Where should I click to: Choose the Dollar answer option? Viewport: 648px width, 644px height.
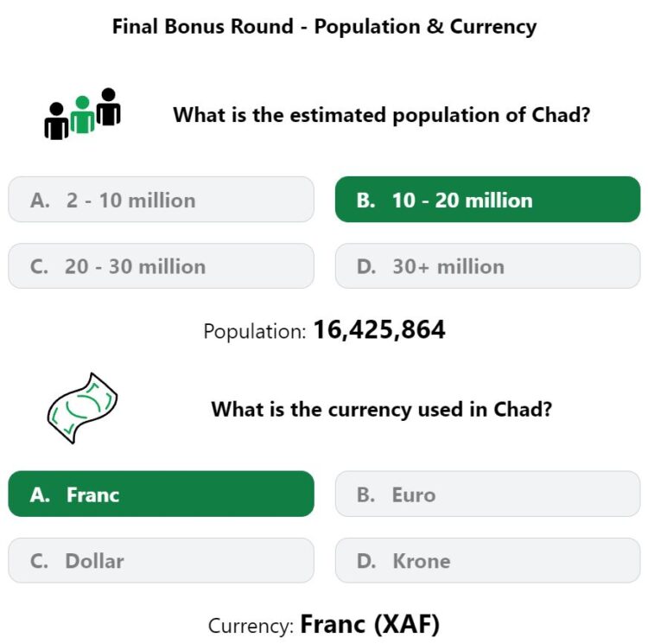162,560
